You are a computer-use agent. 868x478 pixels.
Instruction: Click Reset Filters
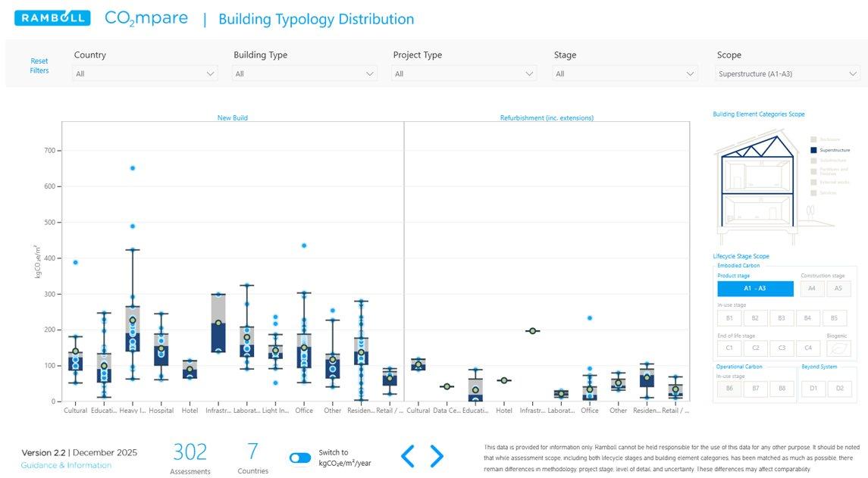[x=39, y=66]
